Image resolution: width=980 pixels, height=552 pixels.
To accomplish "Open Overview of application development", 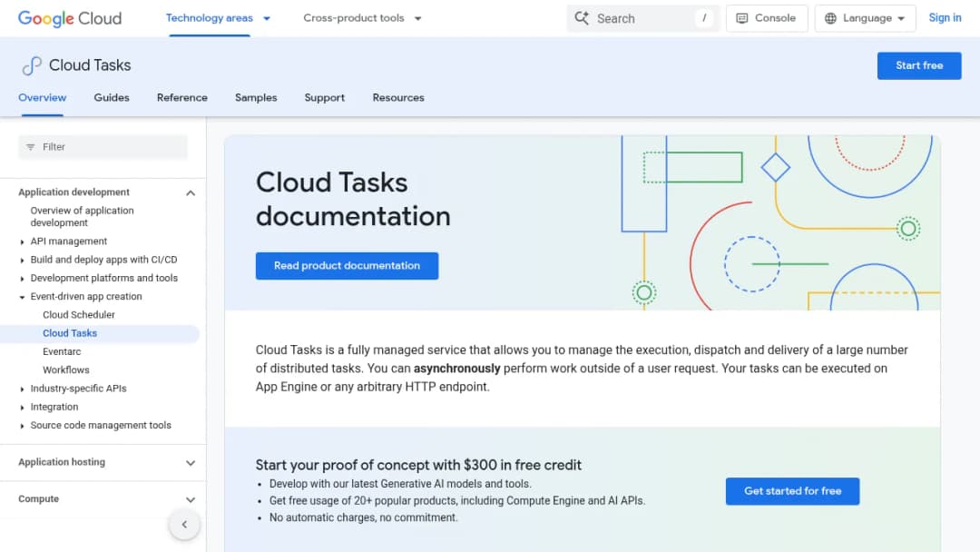I will coord(82,217).
